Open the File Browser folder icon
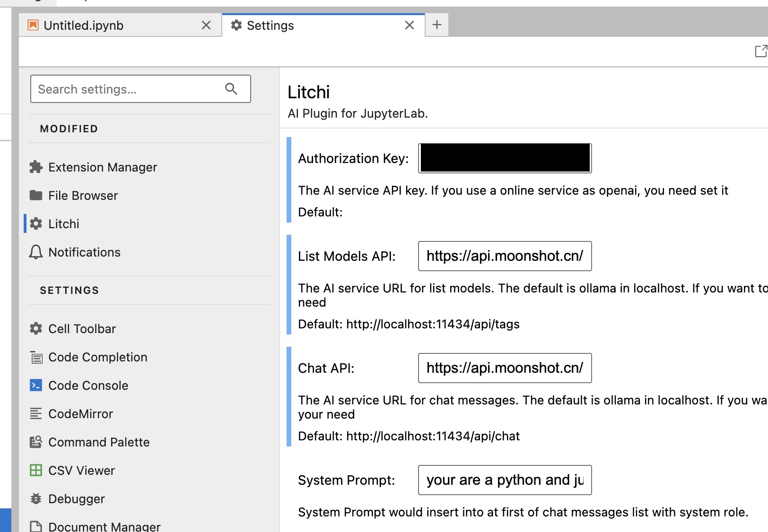Screen dimensions: 768x532 35,195
